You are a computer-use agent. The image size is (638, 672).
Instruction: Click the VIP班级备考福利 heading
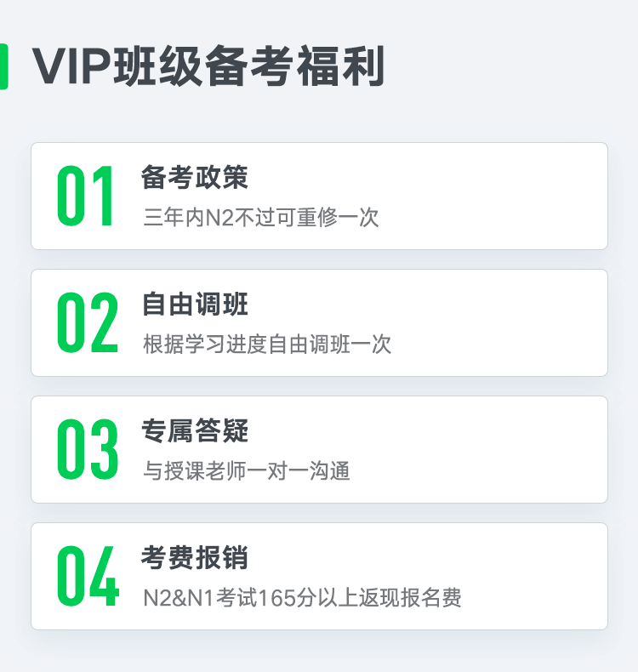(208, 66)
